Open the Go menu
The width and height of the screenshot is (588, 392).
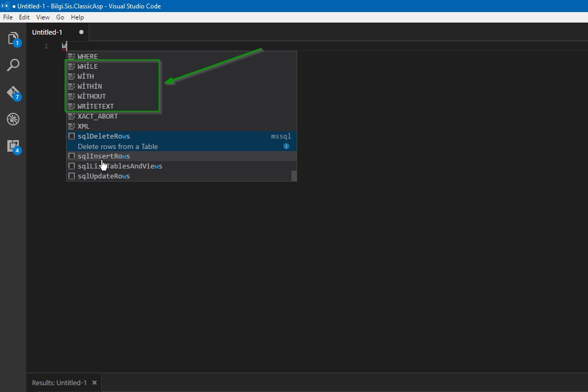(60, 17)
